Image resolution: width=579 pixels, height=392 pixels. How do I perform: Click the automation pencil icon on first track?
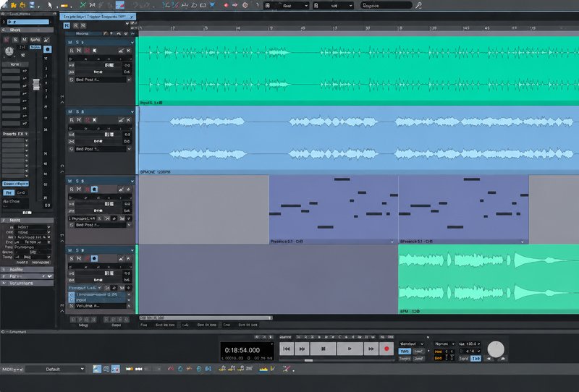coord(121,51)
